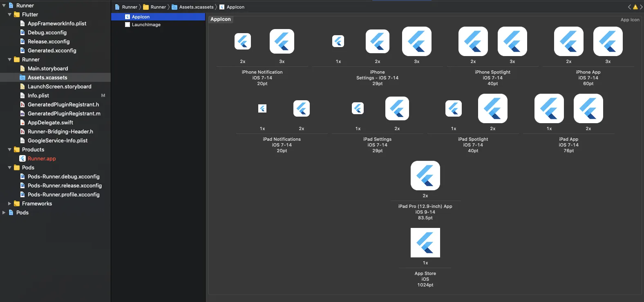Click the Runner.app product icon
Image resolution: width=644 pixels, height=302 pixels.
click(22, 158)
